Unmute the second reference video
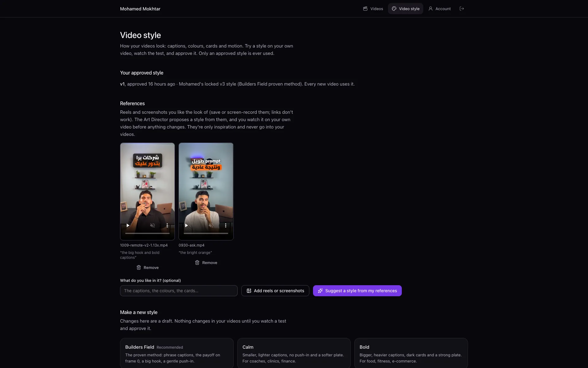 tap(211, 225)
